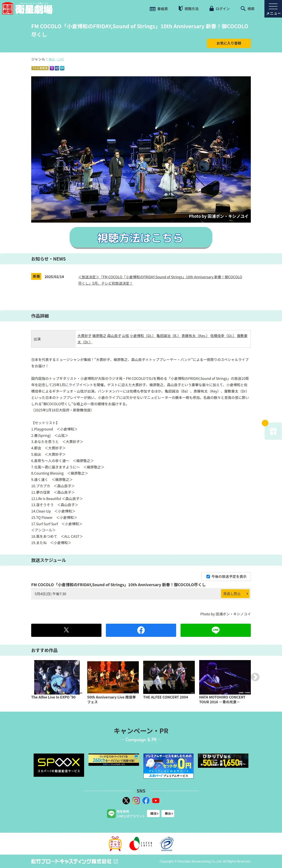Open the ひかりTV 1,650円 banner

click(x=223, y=761)
